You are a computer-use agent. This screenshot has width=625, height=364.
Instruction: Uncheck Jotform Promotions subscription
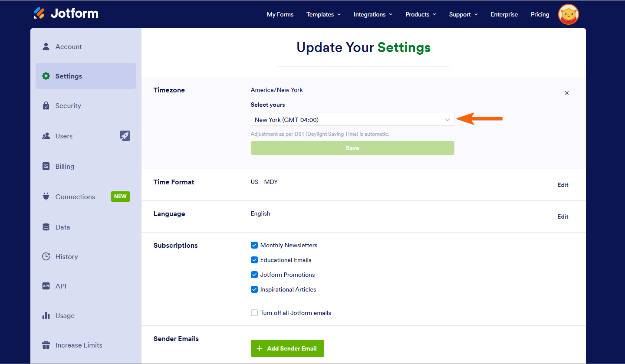(254, 275)
